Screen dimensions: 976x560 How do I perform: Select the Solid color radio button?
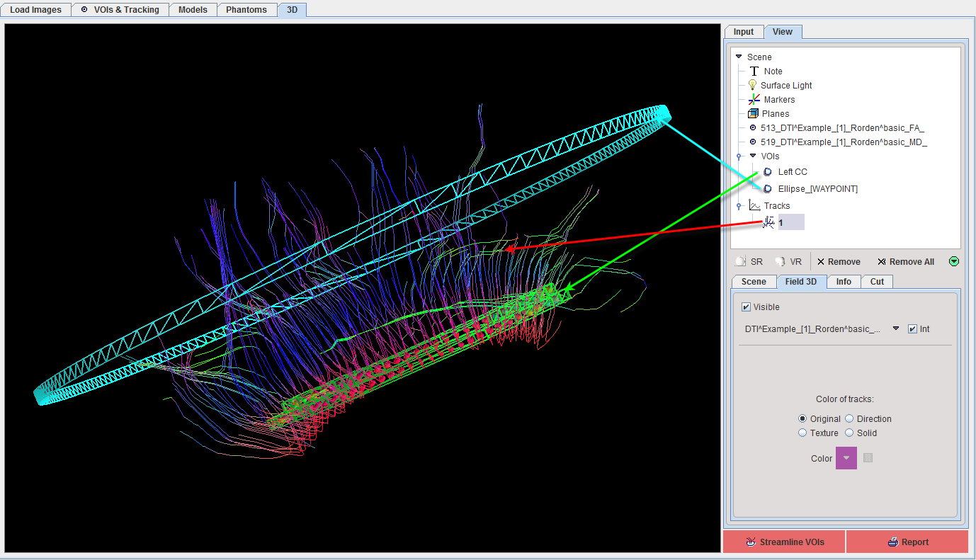pyautogui.click(x=849, y=433)
